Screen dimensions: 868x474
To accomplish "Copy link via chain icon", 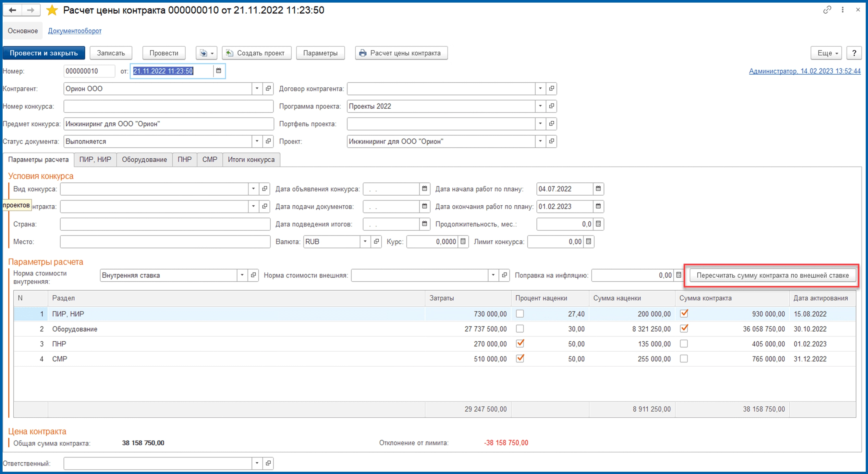I will (x=827, y=10).
